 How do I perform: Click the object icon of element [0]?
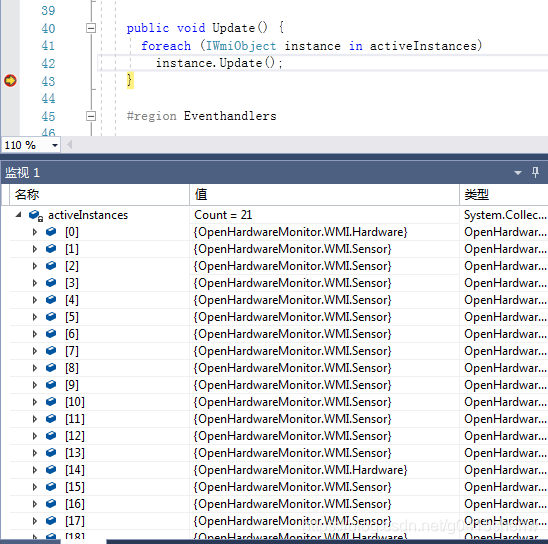click(x=51, y=231)
